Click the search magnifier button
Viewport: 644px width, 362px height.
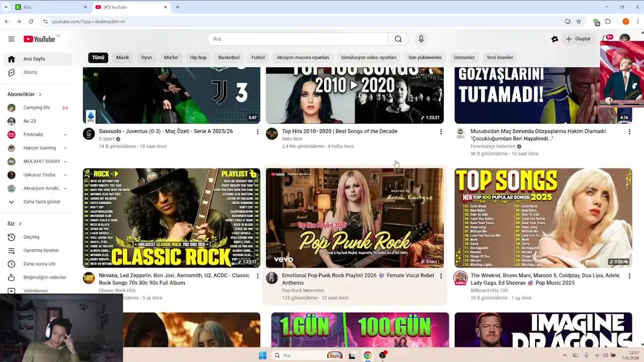click(x=398, y=39)
